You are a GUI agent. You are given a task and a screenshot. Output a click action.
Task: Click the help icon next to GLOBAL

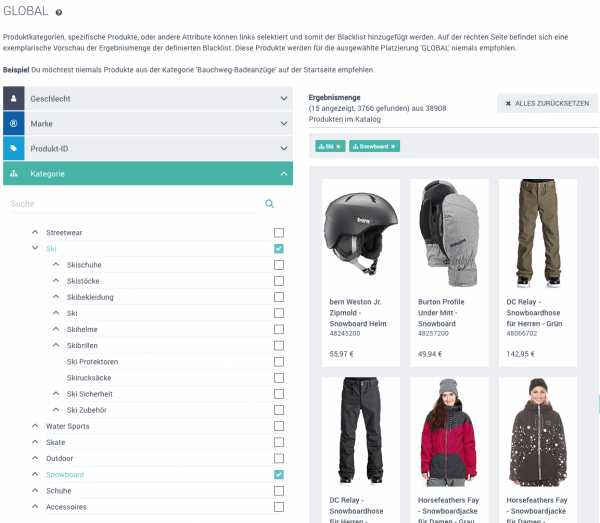pyautogui.click(x=59, y=13)
